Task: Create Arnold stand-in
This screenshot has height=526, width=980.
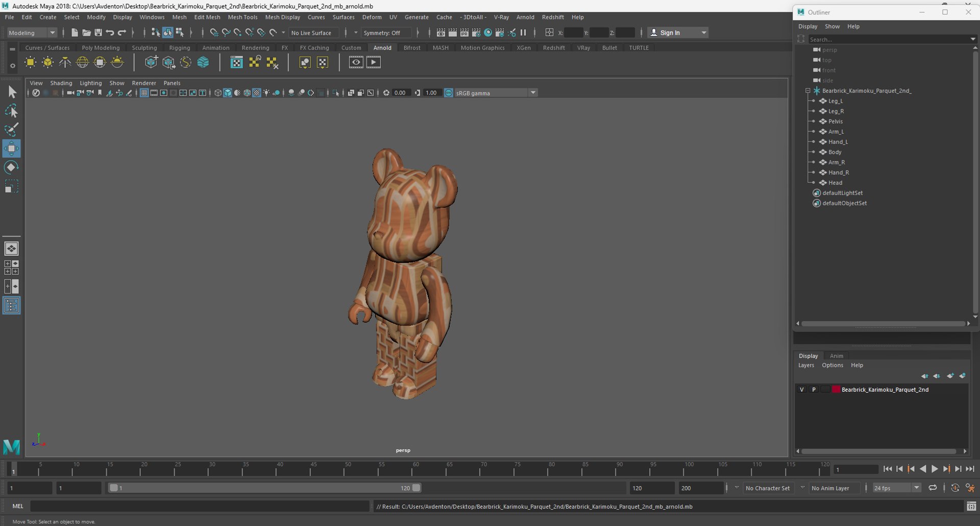Action: tap(151, 62)
